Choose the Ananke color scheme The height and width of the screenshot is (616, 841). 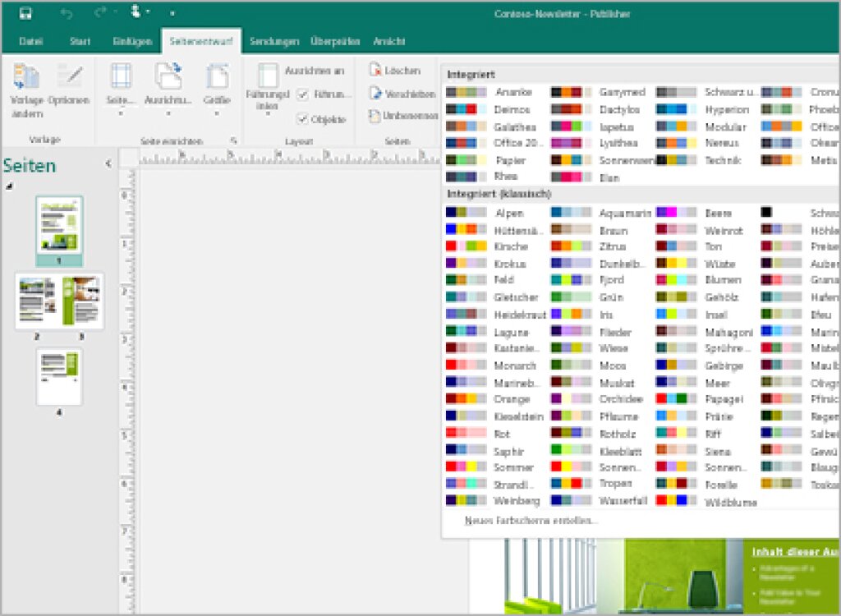click(x=489, y=92)
